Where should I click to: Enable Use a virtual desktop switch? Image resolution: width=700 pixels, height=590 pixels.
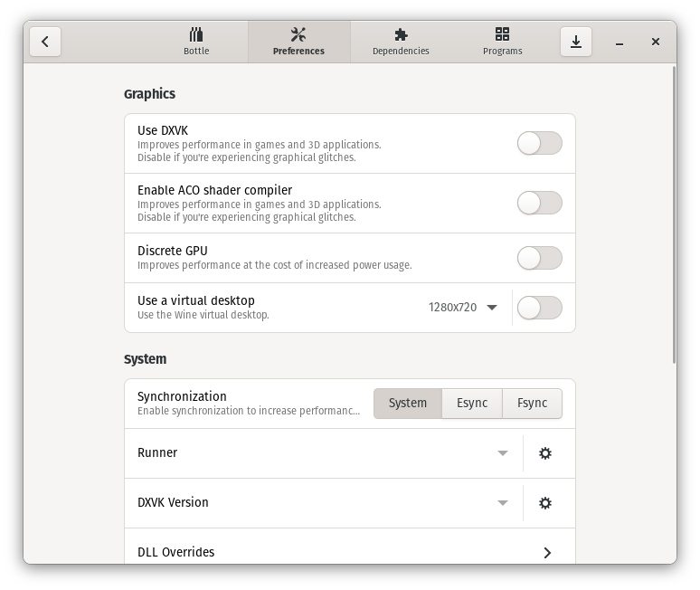[x=539, y=308]
